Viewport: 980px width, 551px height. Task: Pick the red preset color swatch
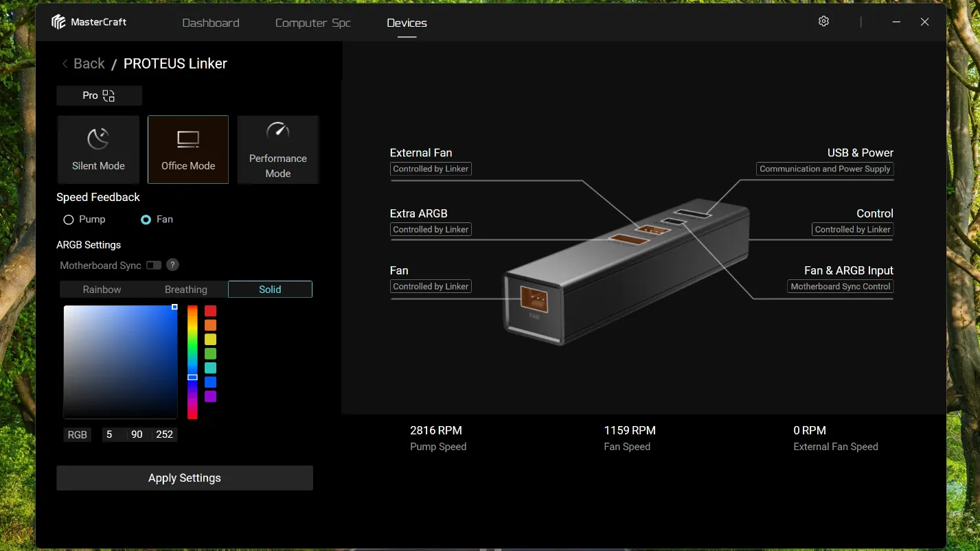210,311
